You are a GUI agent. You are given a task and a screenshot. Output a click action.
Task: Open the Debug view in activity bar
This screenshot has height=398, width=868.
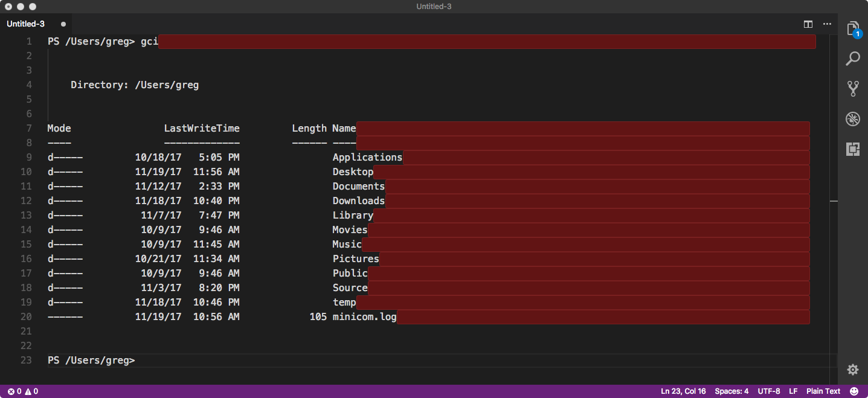852,118
